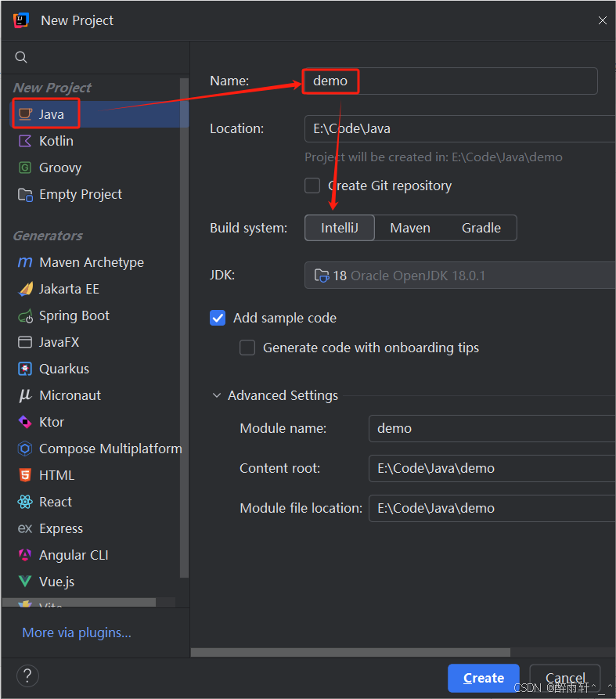Click the project Name field containing demo

point(451,81)
